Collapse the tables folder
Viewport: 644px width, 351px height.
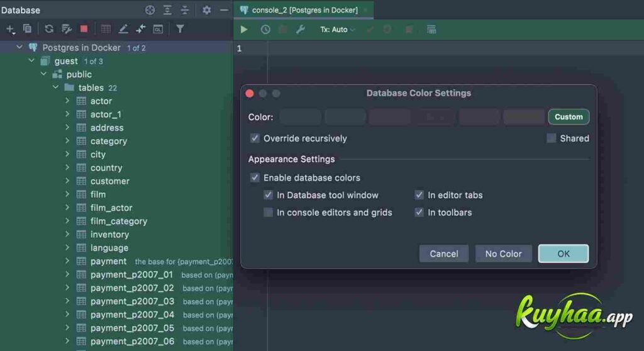coord(55,87)
